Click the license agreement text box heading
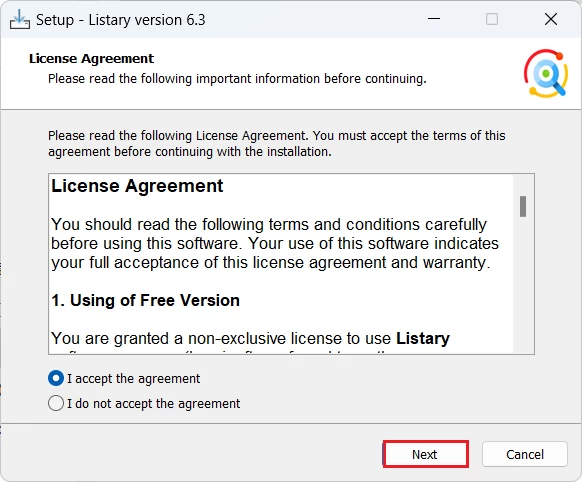Viewport: 582px width, 482px height. (x=137, y=186)
